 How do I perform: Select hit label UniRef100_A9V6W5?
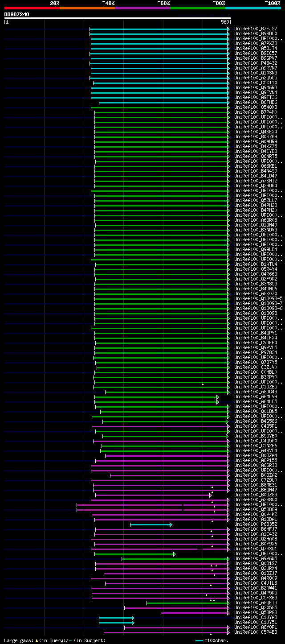(256, 558)
